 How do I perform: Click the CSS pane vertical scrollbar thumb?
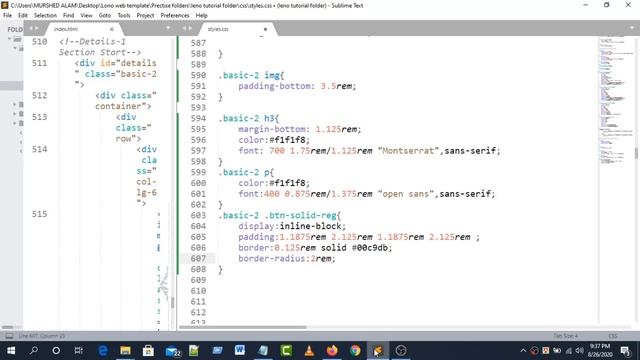[x=636, y=153]
